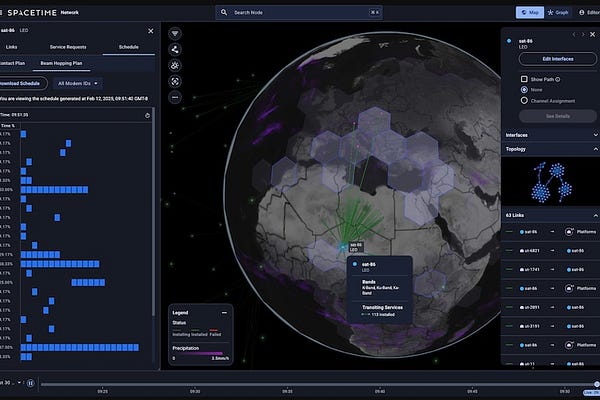Click the Download Schedule button

(22, 82)
